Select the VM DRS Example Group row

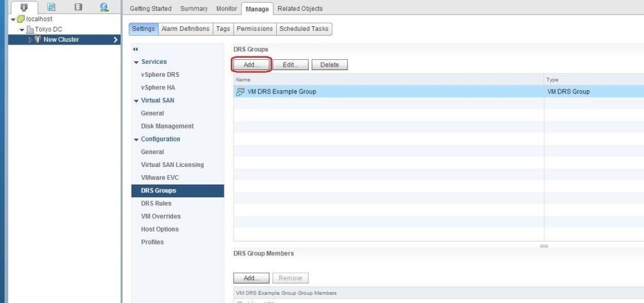439,92
